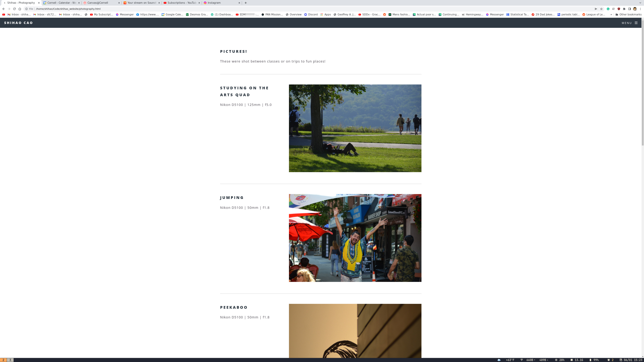Switch to workspace 3 in status bar
The width and height of the screenshot is (644, 362).
(10, 360)
